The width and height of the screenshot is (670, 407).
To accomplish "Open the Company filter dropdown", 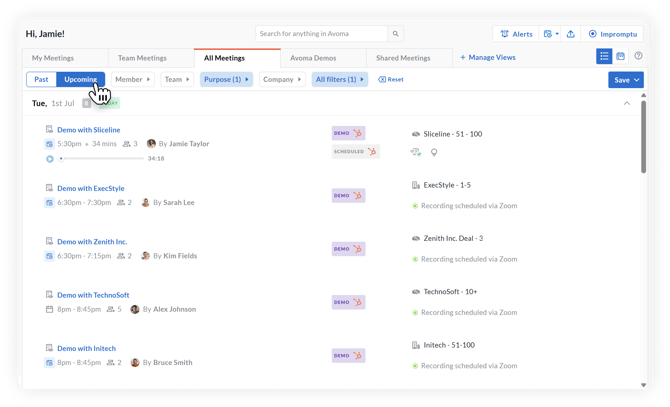I will point(282,79).
